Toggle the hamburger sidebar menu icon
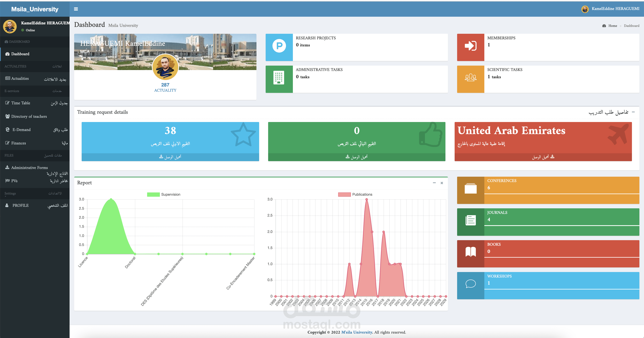 pyautogui.click(x=76, y=9)
